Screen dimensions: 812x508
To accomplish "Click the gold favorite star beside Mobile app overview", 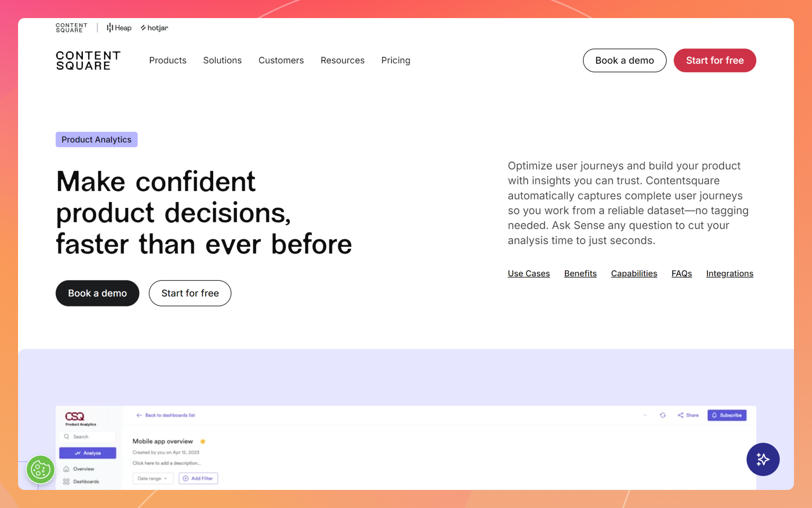I will (x=202, y=441).
